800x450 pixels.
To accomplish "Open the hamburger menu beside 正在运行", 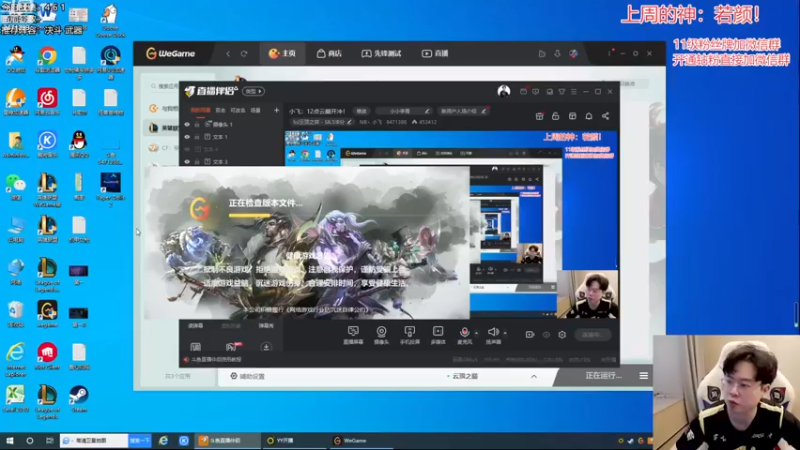I will pos(643,376).
